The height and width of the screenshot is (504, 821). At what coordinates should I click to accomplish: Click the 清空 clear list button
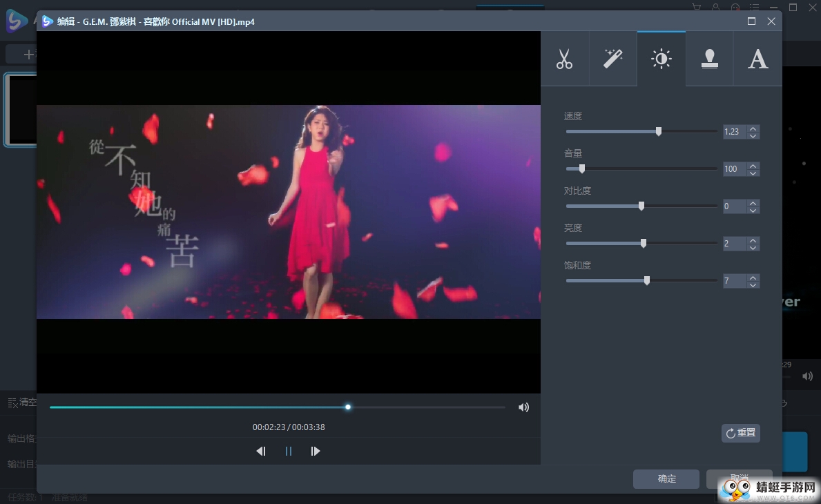(23, 402)
